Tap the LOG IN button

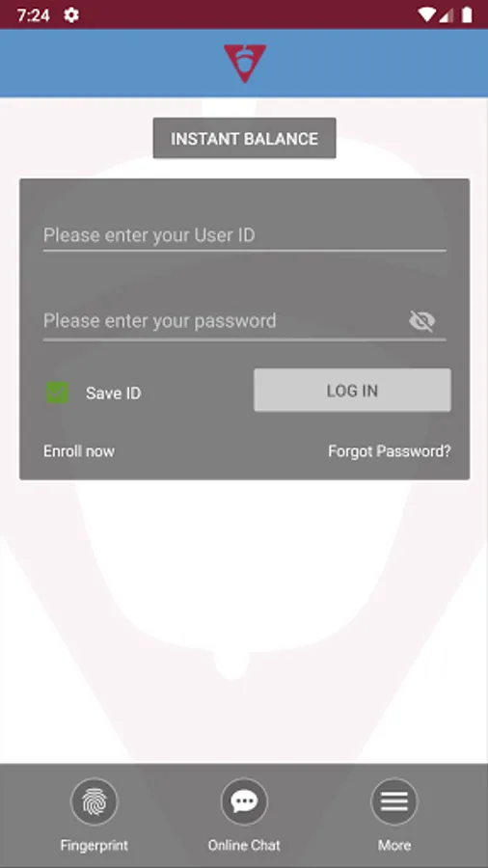[352, 391]
